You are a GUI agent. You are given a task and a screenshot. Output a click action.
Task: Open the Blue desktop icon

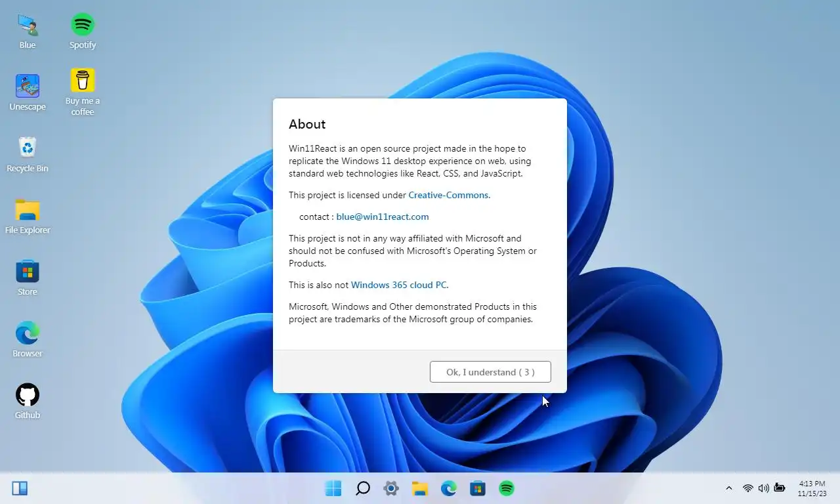click(28, 31)
